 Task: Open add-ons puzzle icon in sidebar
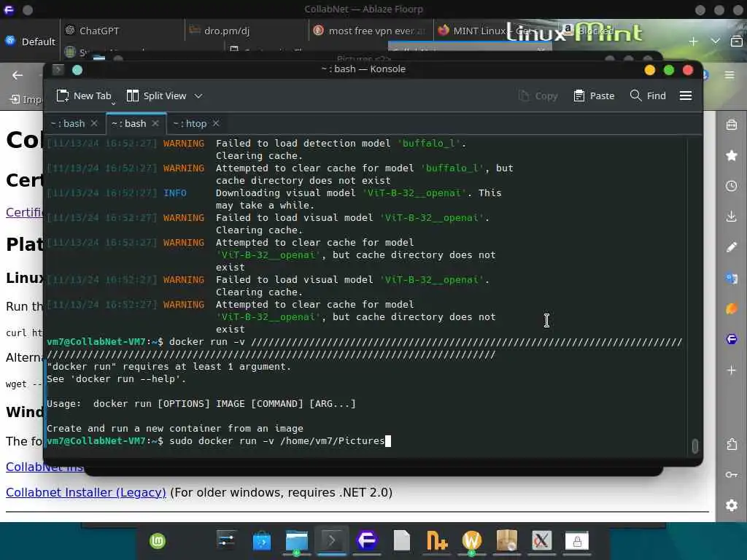tap(731, 444)
